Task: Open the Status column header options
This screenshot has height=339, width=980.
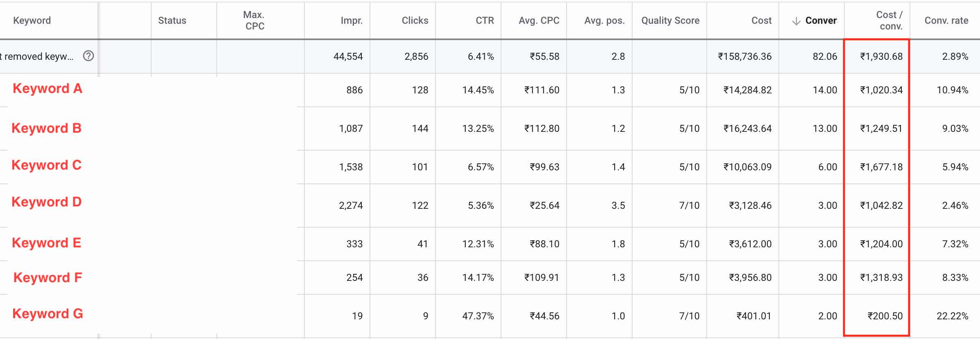Action: click(x=172, y=20)
